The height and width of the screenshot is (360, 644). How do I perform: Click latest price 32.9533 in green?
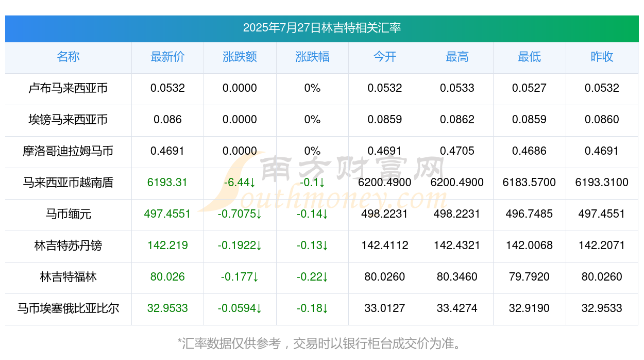(x=167, y=308)
